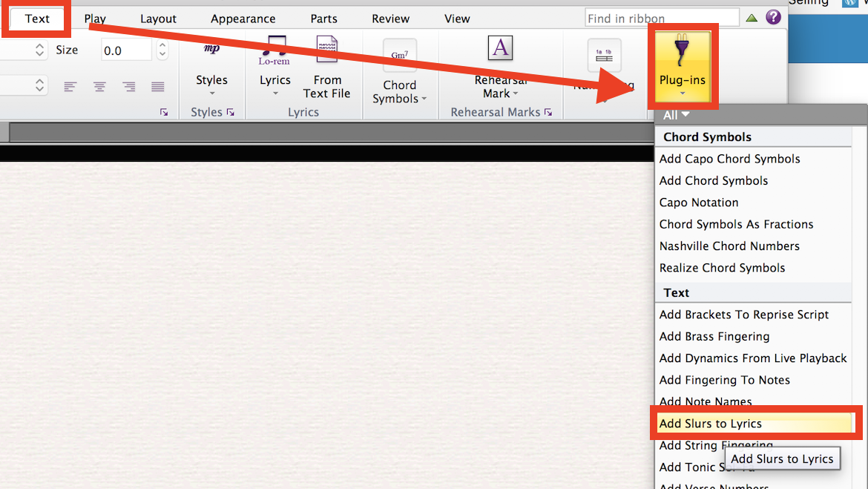Screen dimensions: 868x489
Task: Click the Find in ribbon search field
Action: [660, 17]
